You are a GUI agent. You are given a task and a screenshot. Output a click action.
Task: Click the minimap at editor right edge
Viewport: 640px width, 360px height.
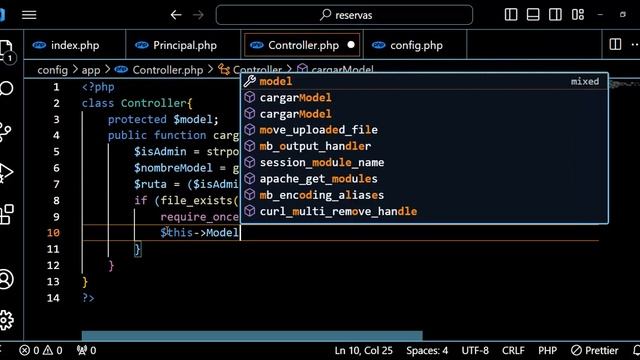tap(624, 84)
